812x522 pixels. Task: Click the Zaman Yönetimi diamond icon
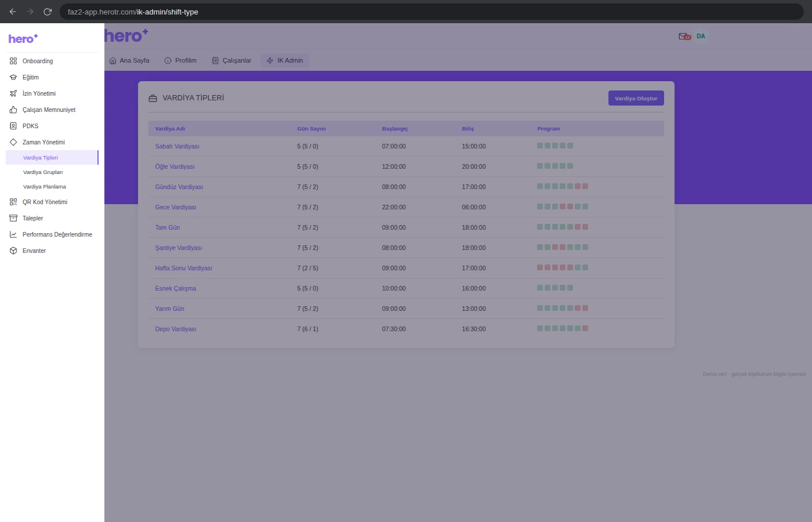pos(13,142)
